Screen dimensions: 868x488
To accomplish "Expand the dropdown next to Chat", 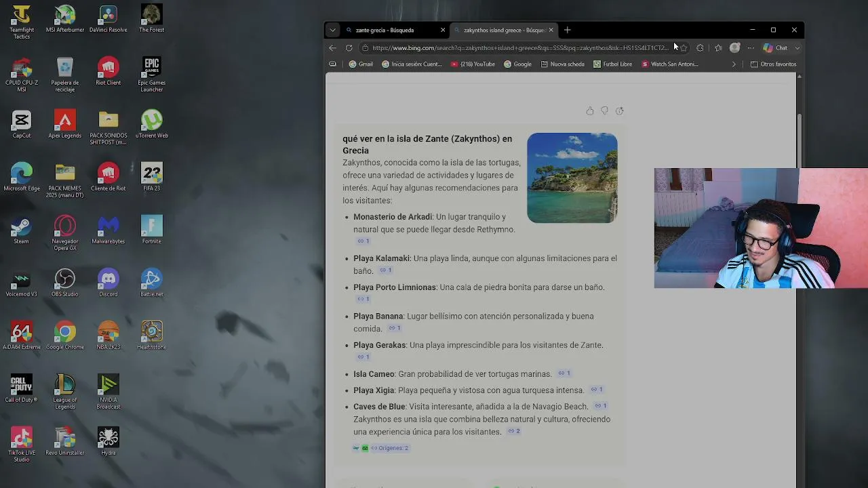I will (797, 48).
